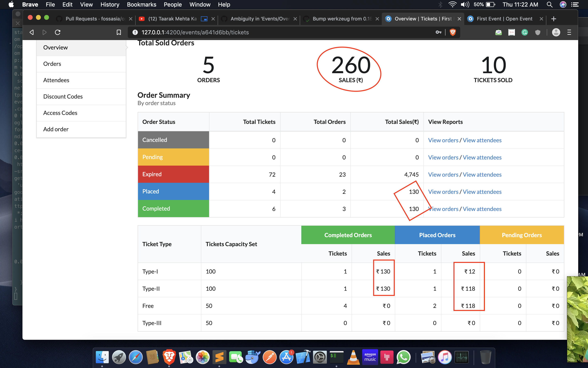Select Attendees in the sidebar
This screenshot has width=588, height=368.
[81, 80]
